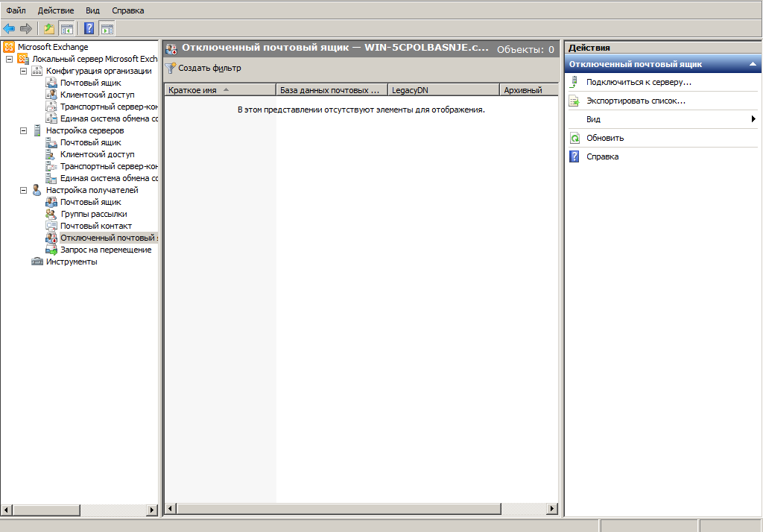763x532 pixels.
Task: Click results pane scrollbar right arrow
Action: tap(552, 509)
